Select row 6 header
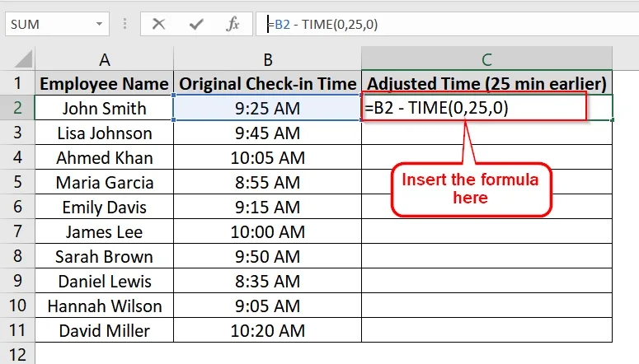Viewport: 639px width, 364px height. click(17, 207)
